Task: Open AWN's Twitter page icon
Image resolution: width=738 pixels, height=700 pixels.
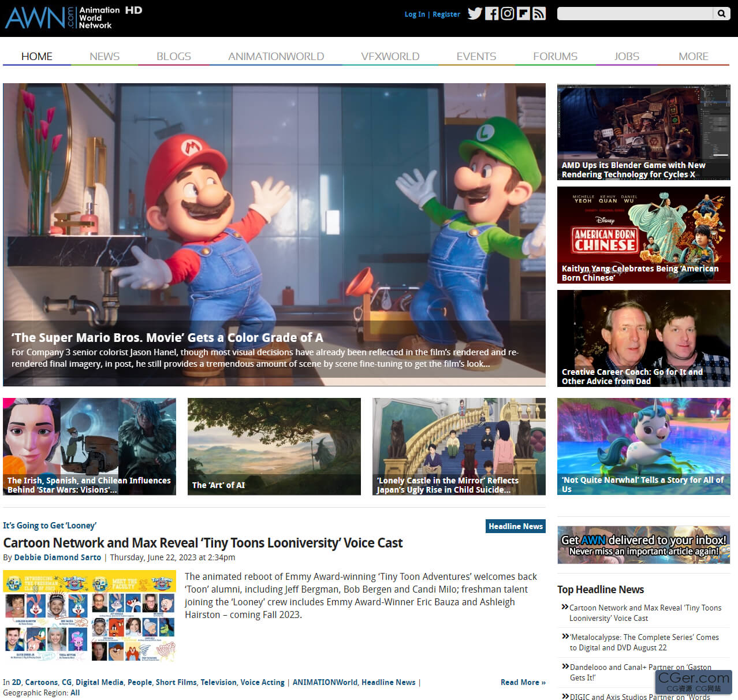Action: [x=475, y=13]
